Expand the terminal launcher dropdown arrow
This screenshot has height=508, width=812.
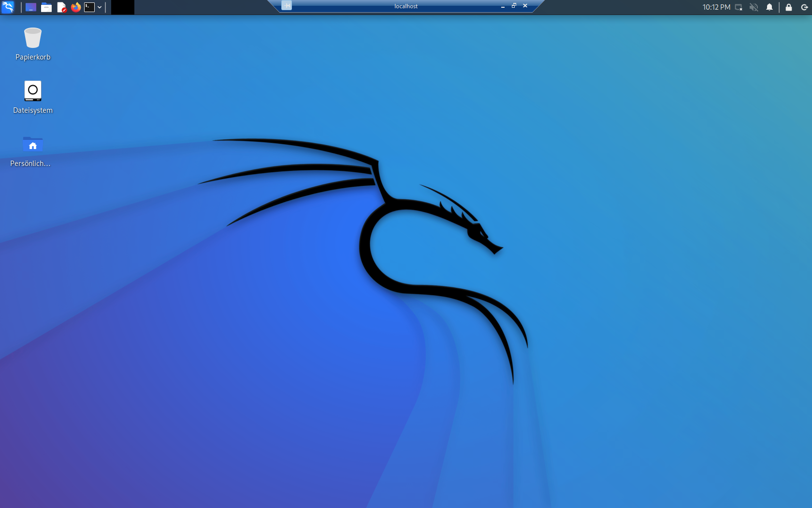pos(100,7)
